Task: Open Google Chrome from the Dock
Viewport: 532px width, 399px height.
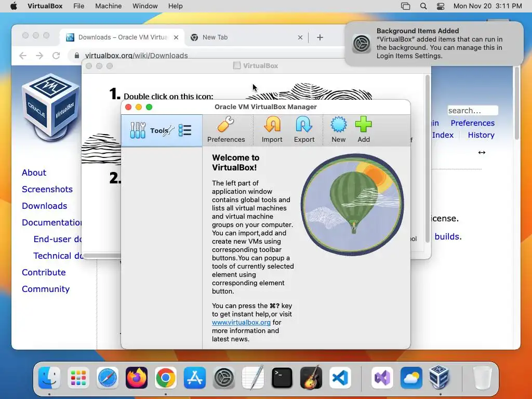Action: click(166, 378)
